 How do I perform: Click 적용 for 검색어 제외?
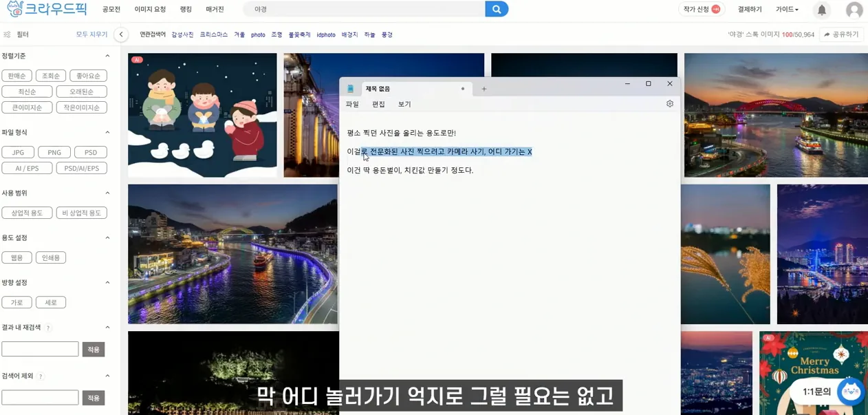coord(94,398)
